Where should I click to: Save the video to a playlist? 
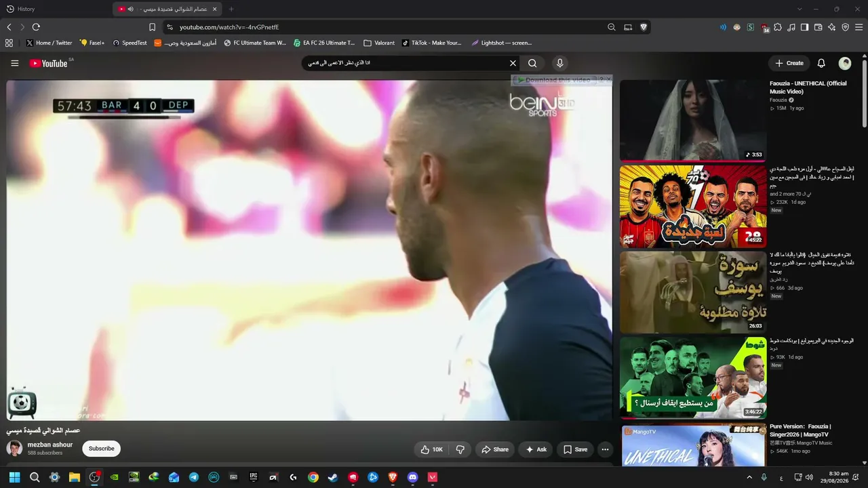click(x=575, y=449)
